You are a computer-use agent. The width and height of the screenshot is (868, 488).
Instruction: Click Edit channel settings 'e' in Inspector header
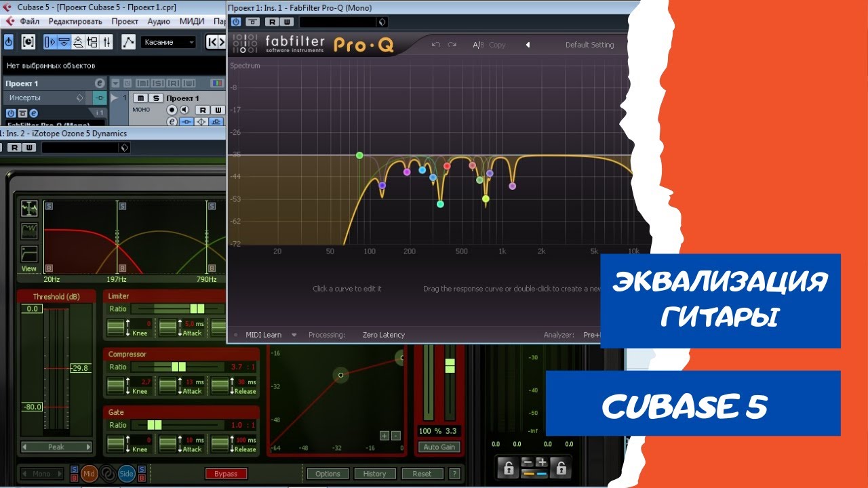pyautogui.click(x=100, y=83)
